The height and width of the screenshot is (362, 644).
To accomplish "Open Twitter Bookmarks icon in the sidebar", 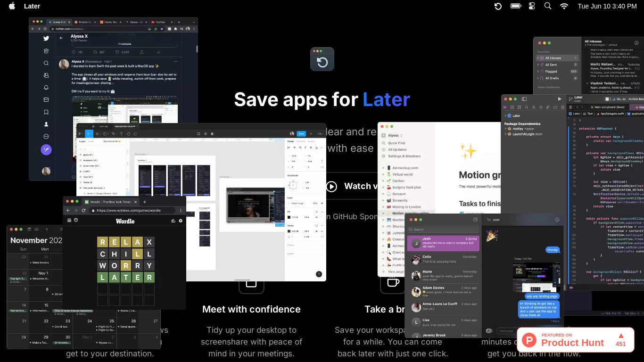I will point(46,112).
